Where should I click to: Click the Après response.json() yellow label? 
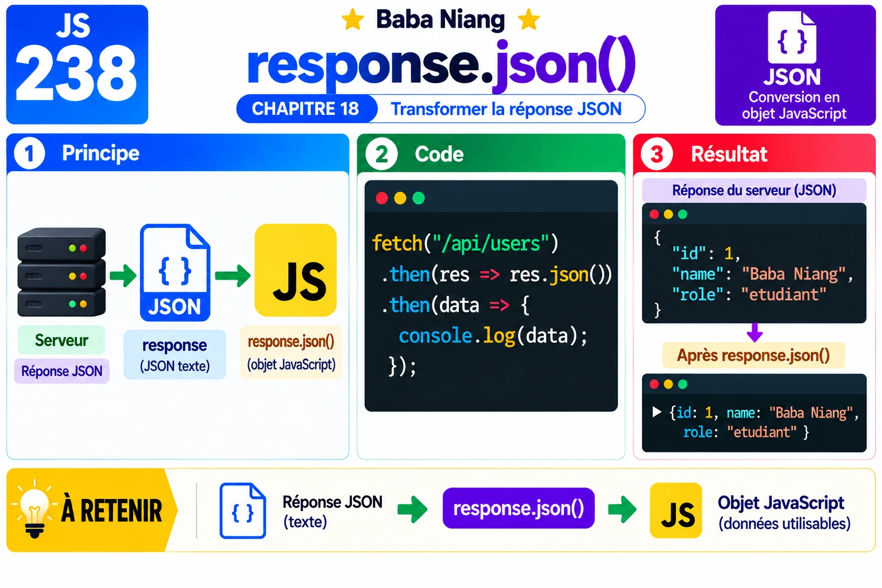(753, 355)
